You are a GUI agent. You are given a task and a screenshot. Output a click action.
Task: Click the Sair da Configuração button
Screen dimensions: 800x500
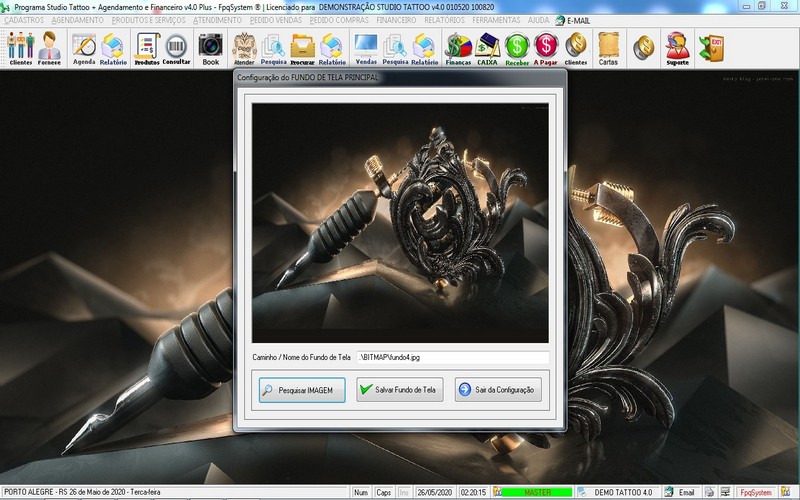(498, 390)
